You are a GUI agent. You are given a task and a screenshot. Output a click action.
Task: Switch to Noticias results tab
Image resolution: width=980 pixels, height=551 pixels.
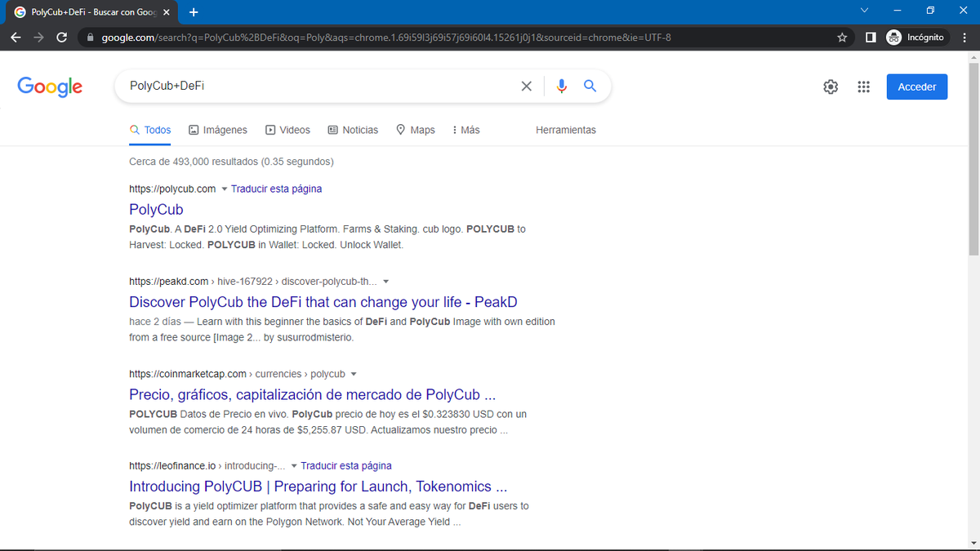353,130
